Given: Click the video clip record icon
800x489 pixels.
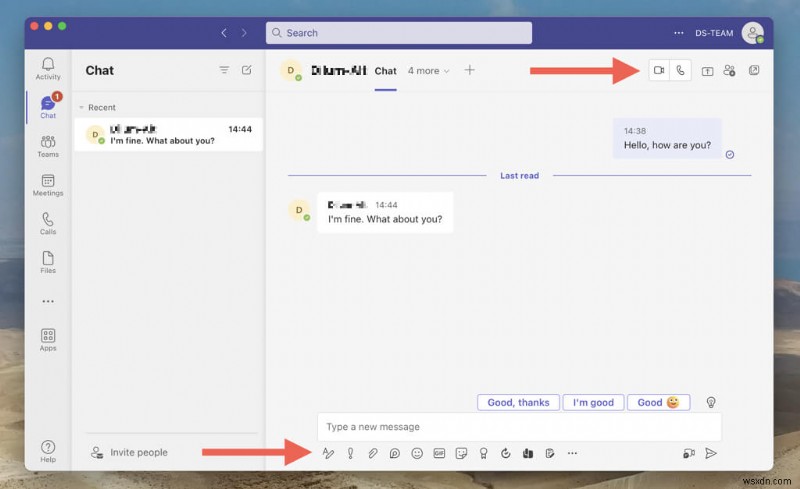Looking at the screenshot, I should coord(689,453).
